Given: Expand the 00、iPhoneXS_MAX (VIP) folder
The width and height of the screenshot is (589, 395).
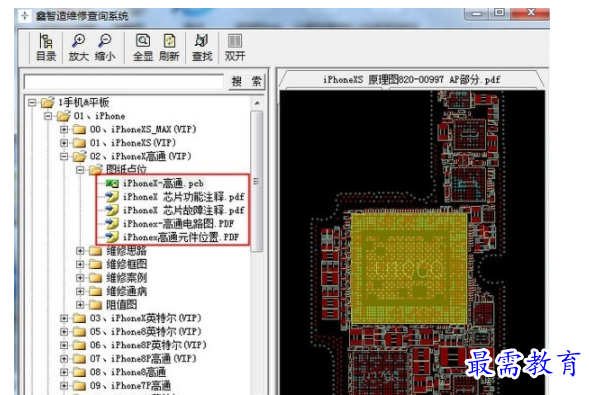Looking at the screenshot, I should tap(64, 130).
